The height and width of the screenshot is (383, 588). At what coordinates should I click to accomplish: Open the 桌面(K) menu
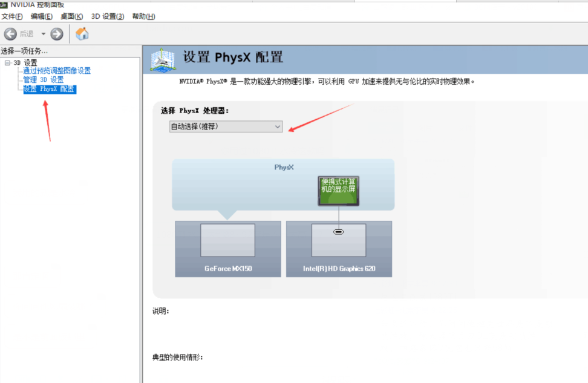[x=71, y=16]
